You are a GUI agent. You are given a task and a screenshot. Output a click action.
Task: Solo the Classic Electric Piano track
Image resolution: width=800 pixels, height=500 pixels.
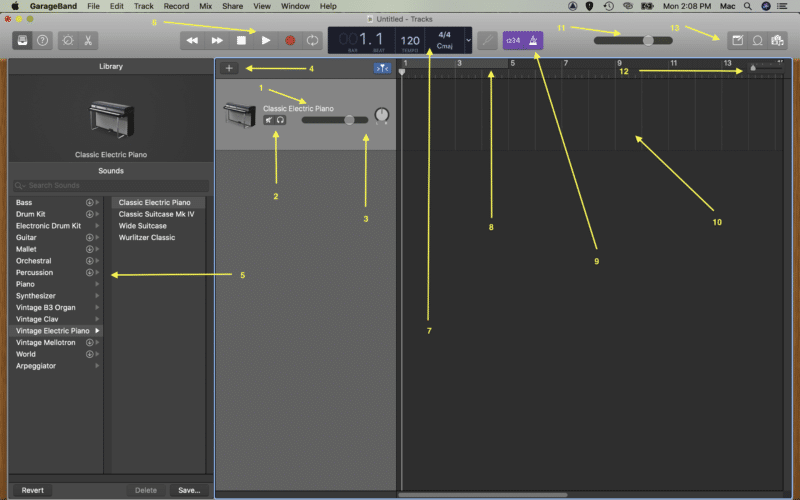point(281,120)
